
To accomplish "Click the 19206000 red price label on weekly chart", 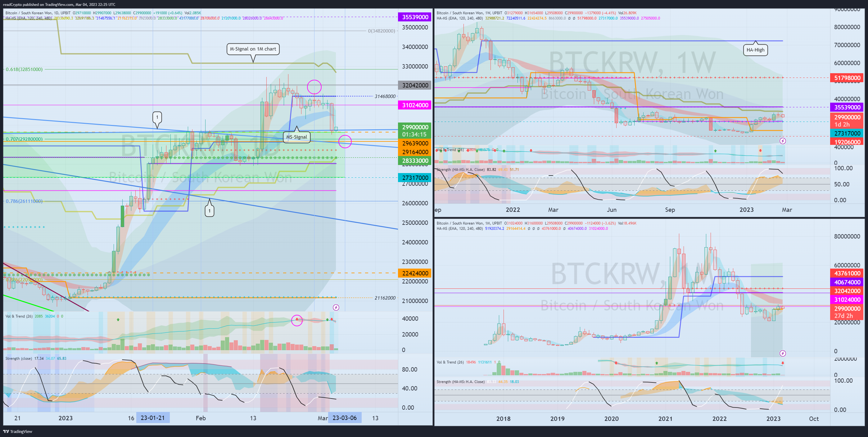I will [x=847, y=142].
